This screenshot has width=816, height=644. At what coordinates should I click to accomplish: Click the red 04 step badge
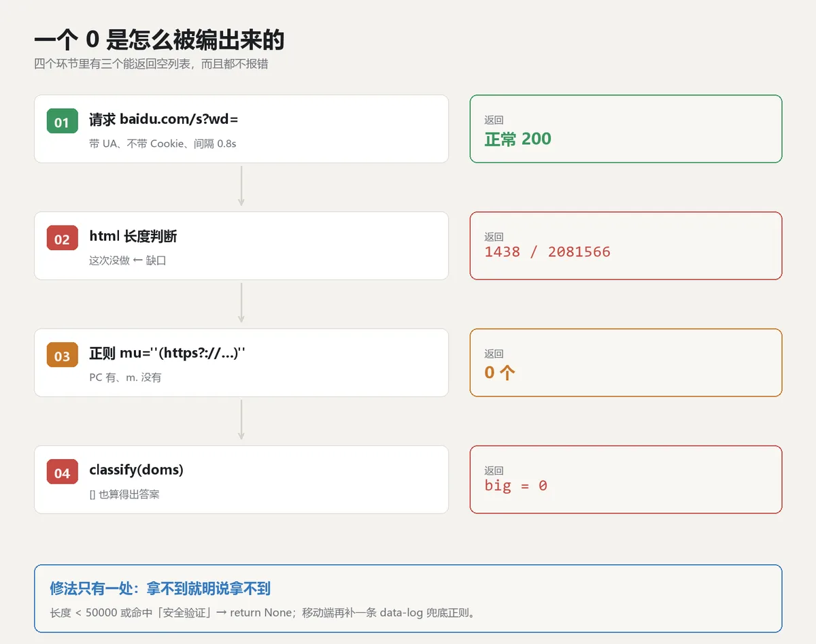coord(62,473)
